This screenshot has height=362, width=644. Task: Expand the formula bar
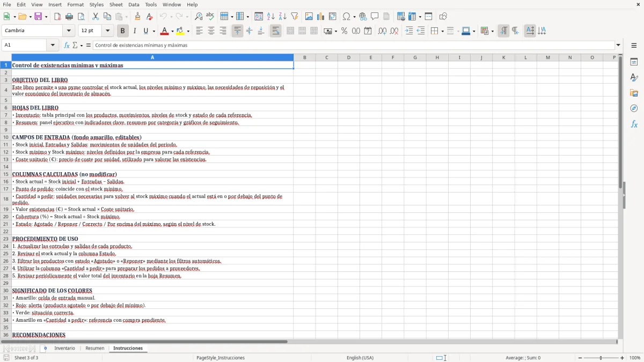coord(618,45)
